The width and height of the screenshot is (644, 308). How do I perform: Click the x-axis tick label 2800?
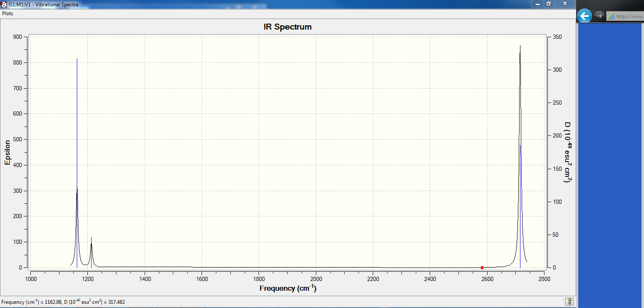point(544,279)
